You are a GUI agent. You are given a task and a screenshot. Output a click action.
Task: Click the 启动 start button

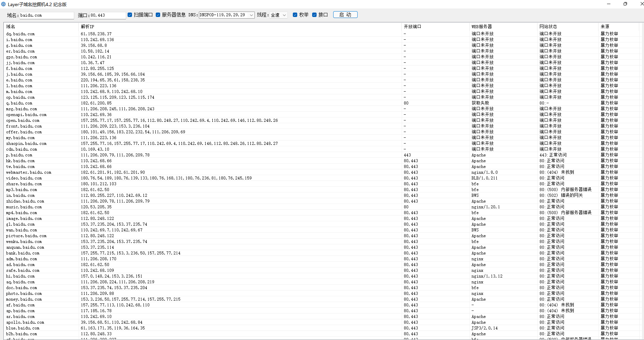345,15
